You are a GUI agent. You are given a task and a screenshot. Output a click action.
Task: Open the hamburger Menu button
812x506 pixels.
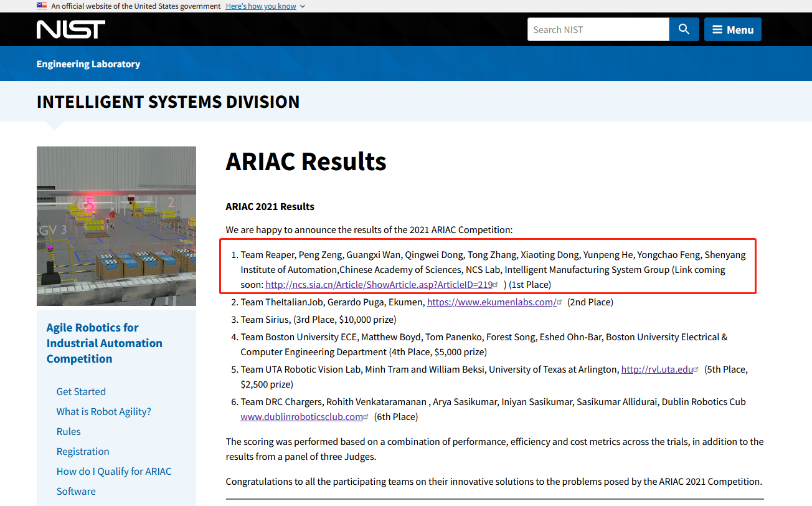(x=732, y=29)
